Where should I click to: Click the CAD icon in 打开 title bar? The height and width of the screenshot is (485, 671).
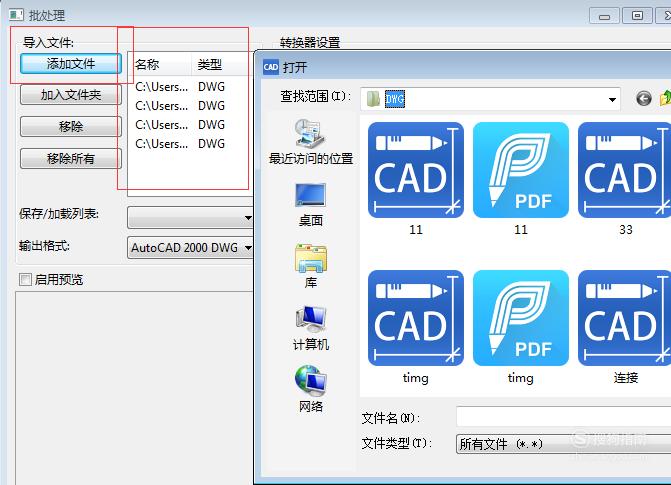(x=271, y=67)
